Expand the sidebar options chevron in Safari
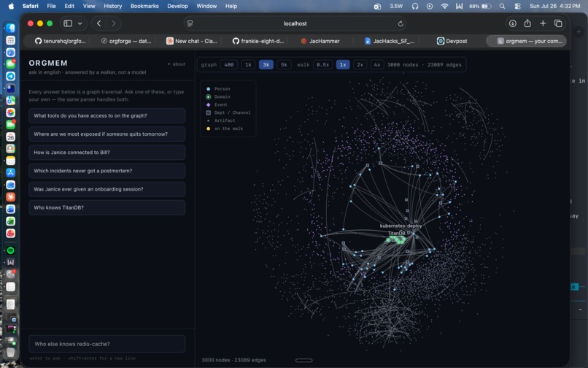Image resolution: width=588 pixels, height=368 pixels. tap(80, 23)
